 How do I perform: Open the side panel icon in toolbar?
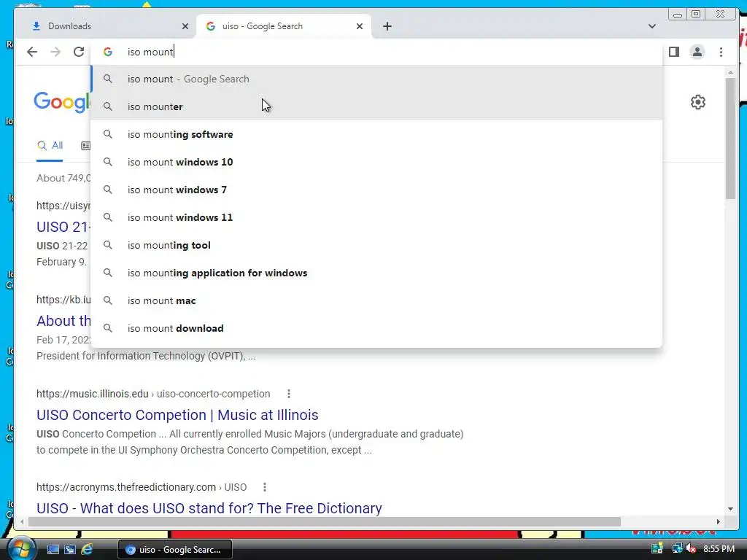673,52
